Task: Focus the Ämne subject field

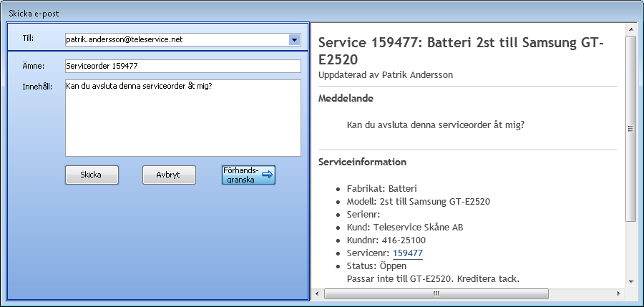Action: (x=182, y=66)
